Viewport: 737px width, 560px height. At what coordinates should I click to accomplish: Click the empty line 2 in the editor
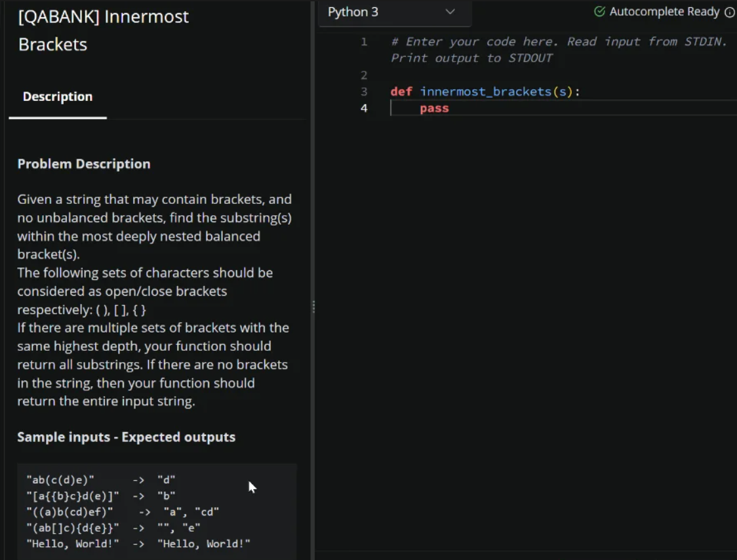click(459, 75)
